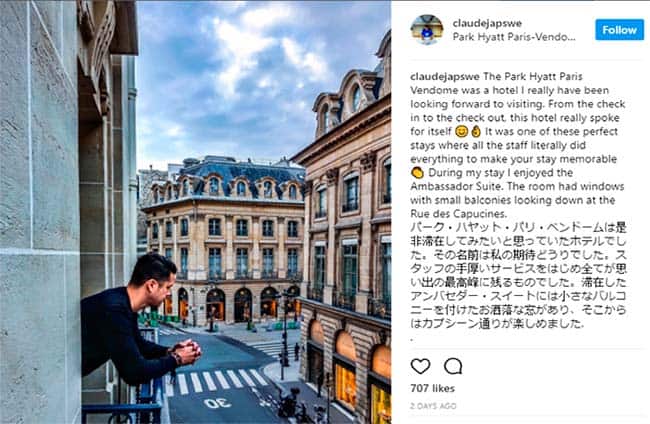Open claudejapswe username at start of caption

[x=445, y=77]
